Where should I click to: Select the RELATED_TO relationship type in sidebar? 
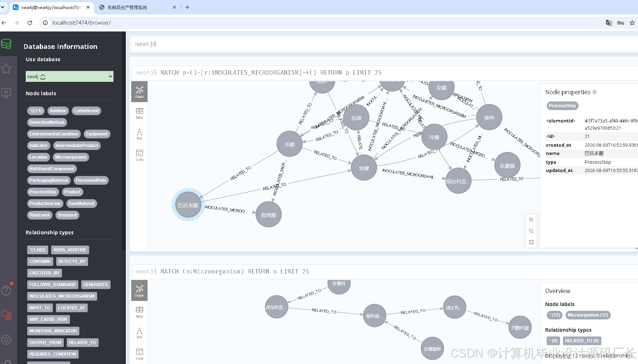pyautogui.click(x=82, y=343)
